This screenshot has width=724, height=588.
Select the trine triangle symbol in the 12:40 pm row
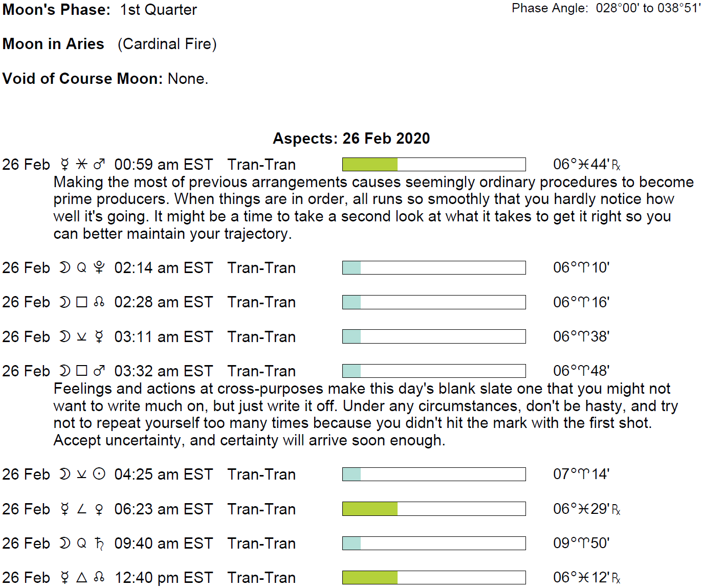click(x=82, y=578)
